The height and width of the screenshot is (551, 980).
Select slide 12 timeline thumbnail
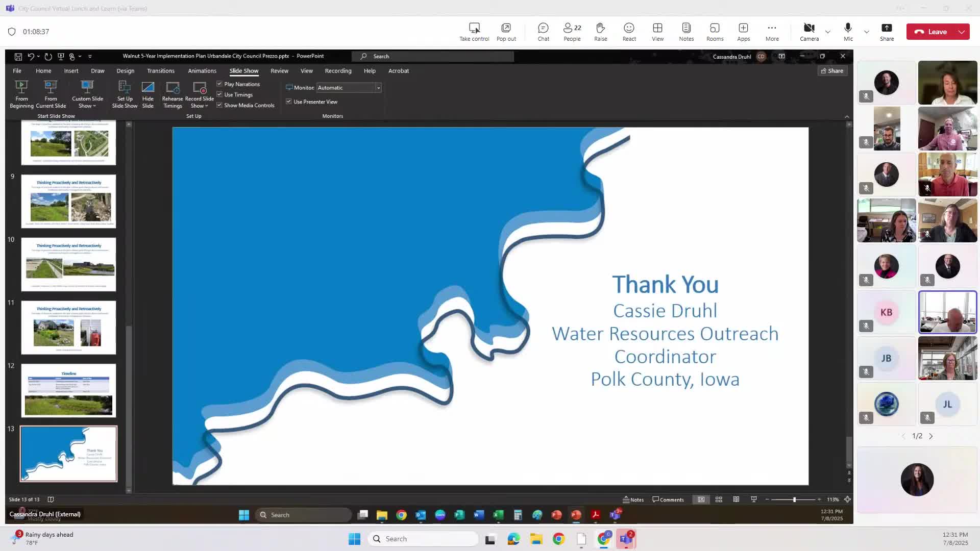[68, 390]
